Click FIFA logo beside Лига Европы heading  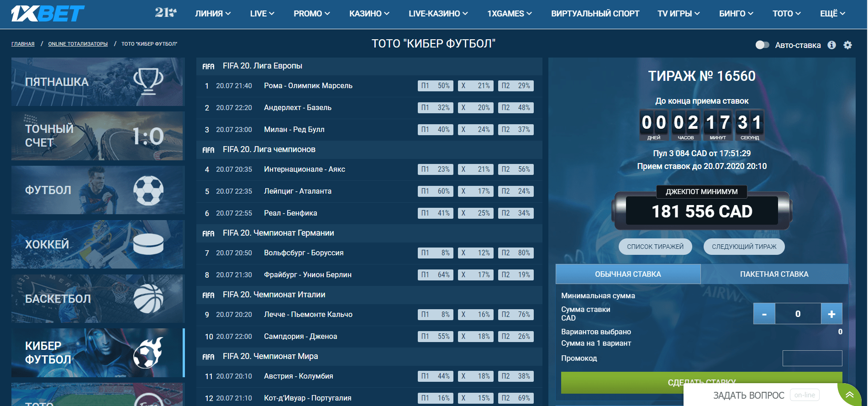coord(208,66)
